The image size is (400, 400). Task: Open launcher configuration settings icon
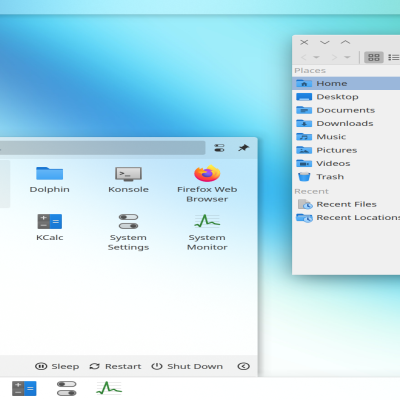click(x=219, y=148)
